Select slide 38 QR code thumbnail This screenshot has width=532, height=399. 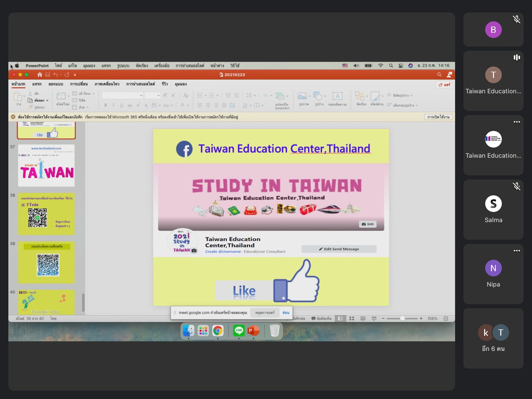(x=46, y=214)
